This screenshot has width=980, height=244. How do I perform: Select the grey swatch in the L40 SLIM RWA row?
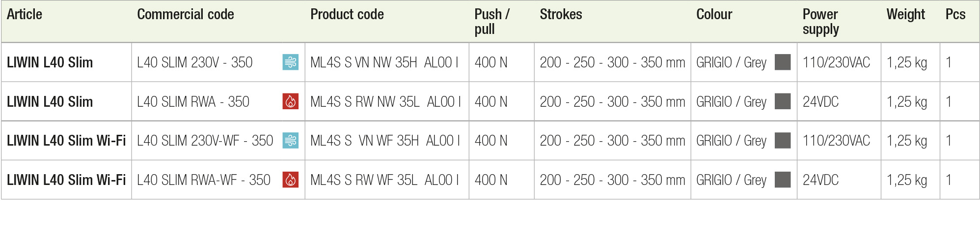tap(783, 101)
